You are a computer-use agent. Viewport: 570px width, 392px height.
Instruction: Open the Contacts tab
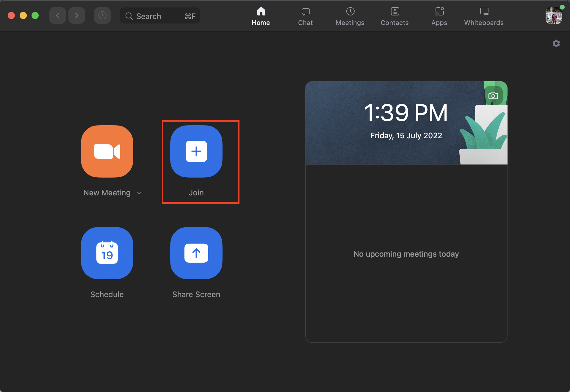click(394, 16)
